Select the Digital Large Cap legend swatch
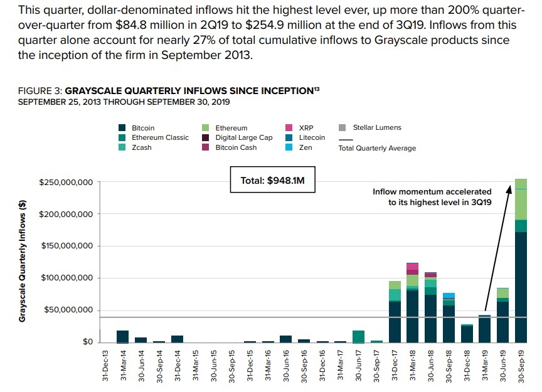 [204, 138]
